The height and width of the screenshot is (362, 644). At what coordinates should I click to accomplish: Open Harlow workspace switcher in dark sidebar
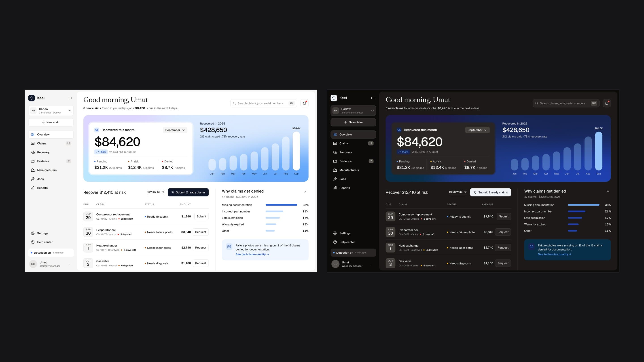[x=353, y=110]
